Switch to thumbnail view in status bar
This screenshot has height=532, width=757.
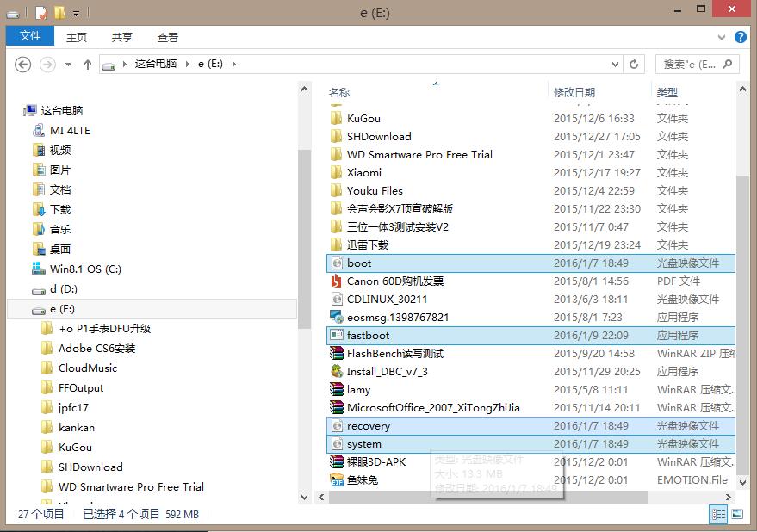[x=737, y=514]
